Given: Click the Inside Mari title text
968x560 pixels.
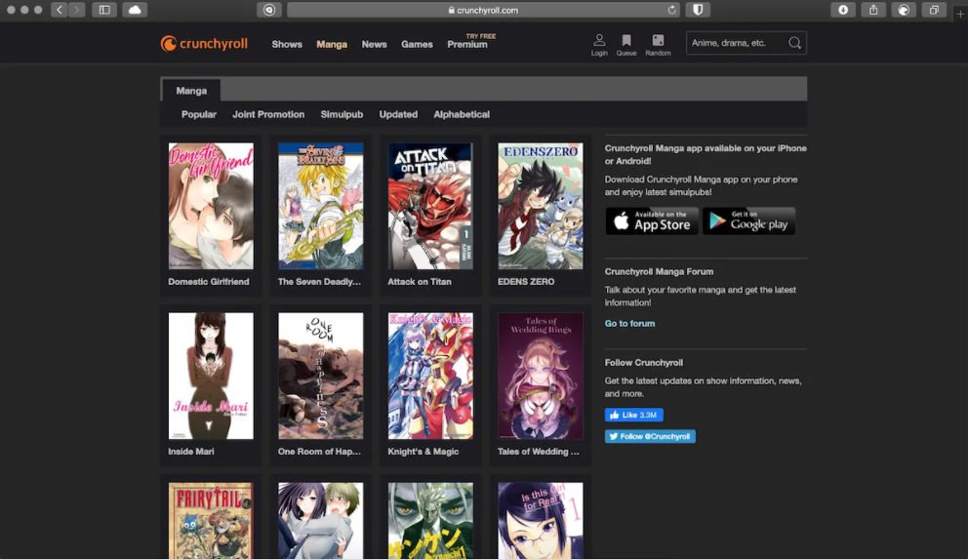Looking at the screenshot, I should 190,452.
